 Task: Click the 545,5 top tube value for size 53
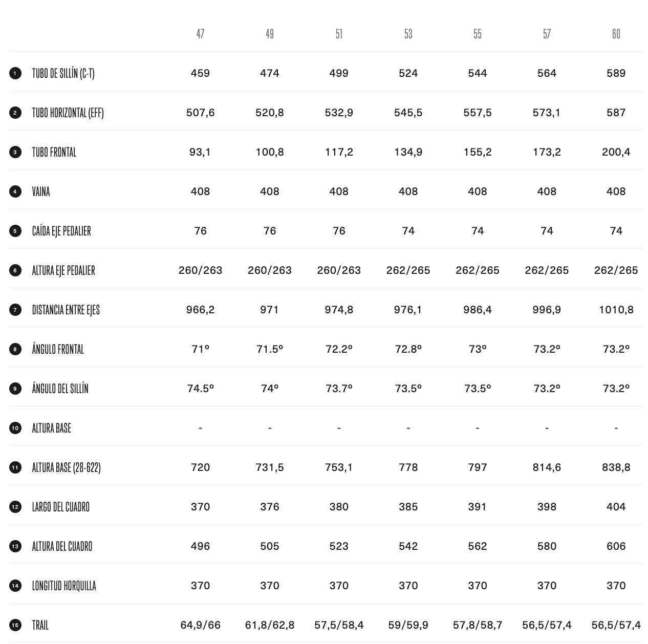(408, 113)
